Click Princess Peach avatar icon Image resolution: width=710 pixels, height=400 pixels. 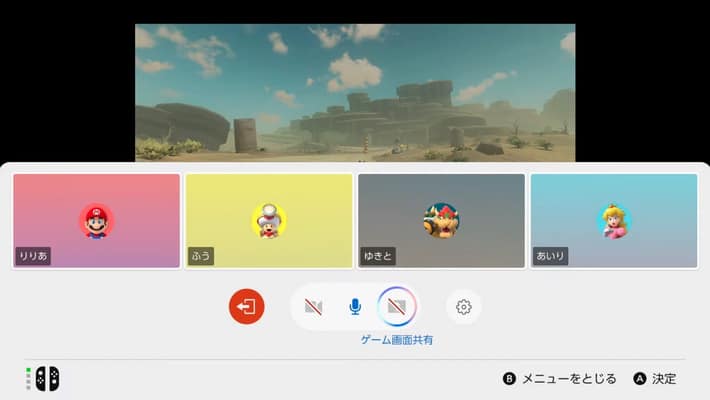click(613, 220)
